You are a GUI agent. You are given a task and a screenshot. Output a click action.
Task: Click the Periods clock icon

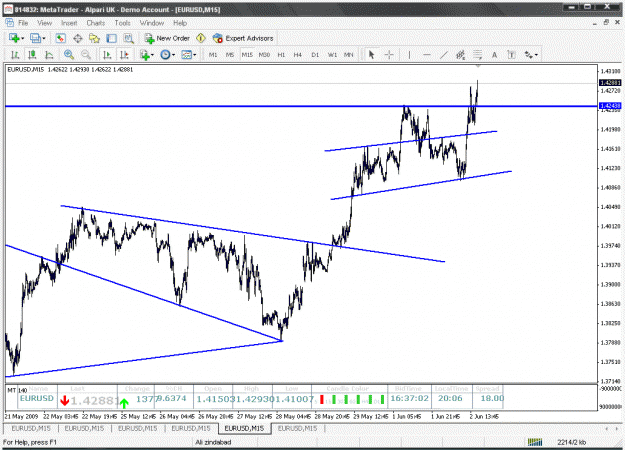(x=165, y=55)
